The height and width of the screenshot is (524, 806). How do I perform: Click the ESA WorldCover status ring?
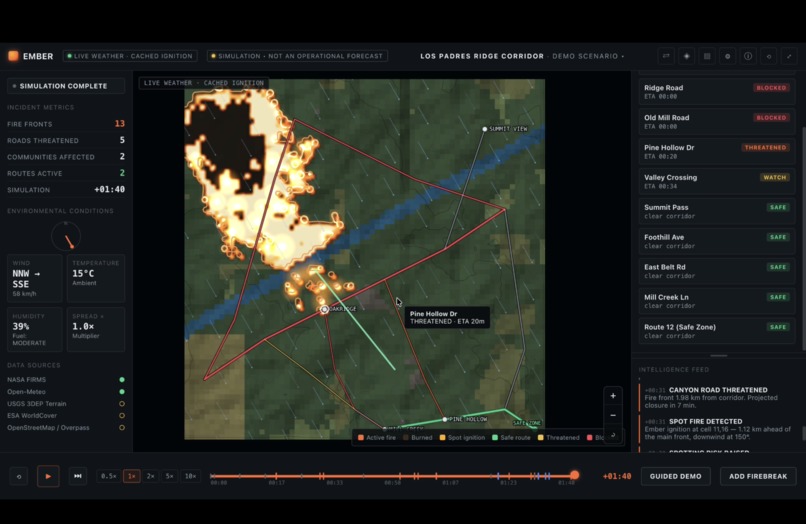coord(122,415)
